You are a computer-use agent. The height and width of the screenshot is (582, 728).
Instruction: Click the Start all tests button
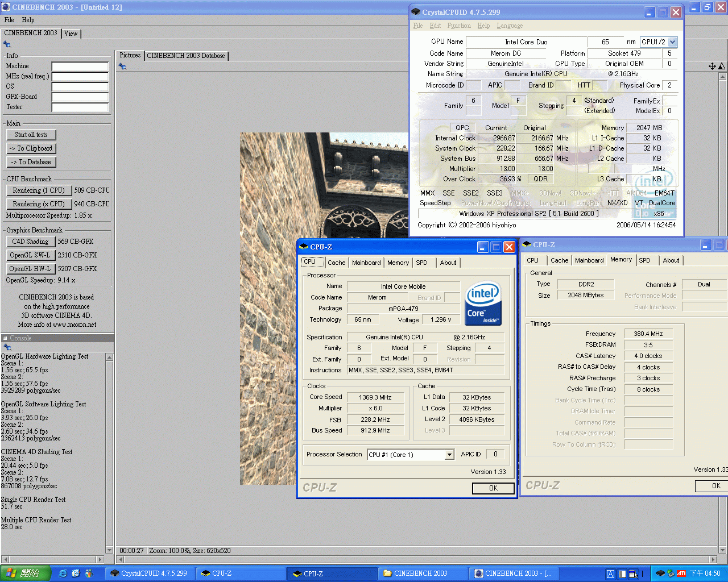31,135
